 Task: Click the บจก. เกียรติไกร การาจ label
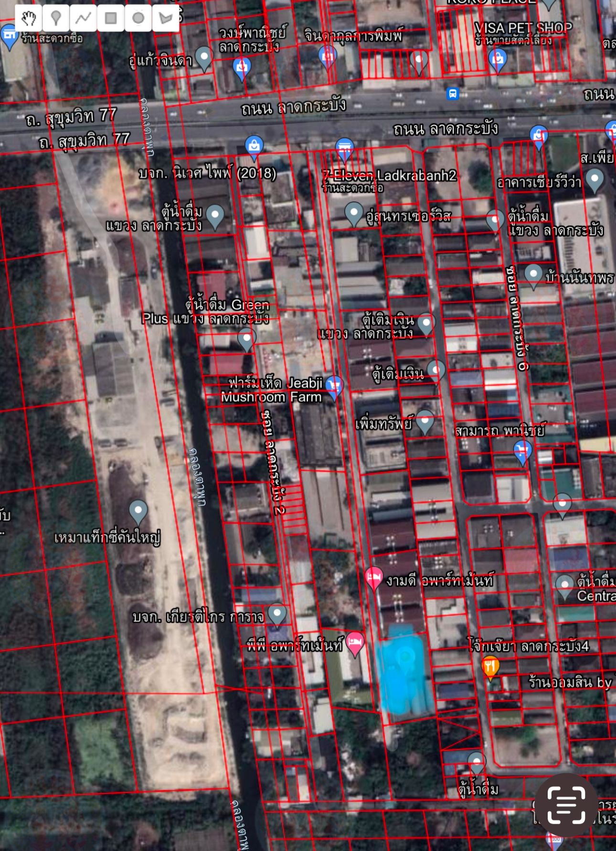point(198,617)
